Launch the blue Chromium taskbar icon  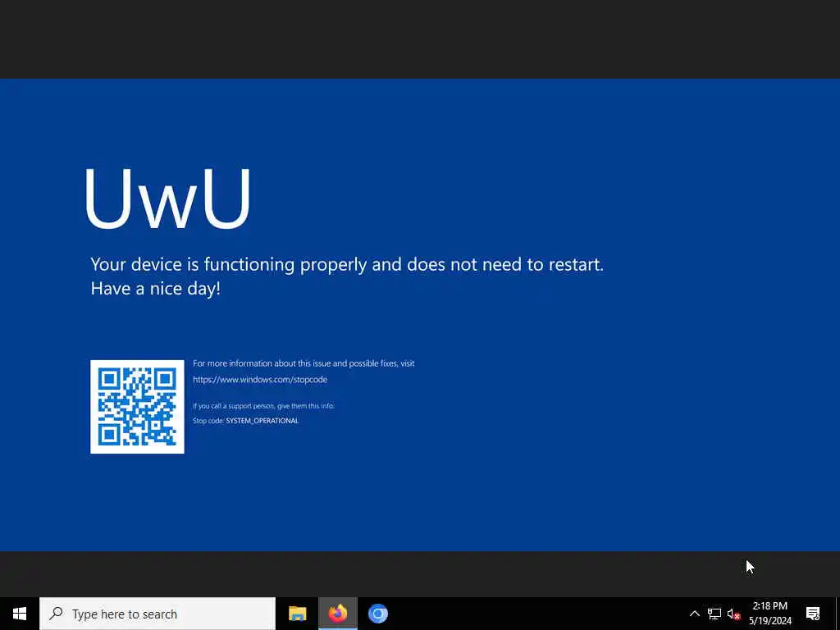[377, 614]
